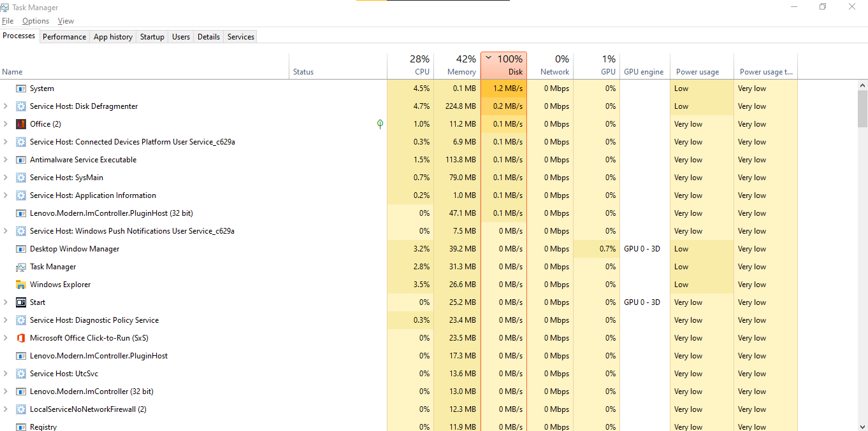Click the green leaf suspended status icon

(380, 124)
